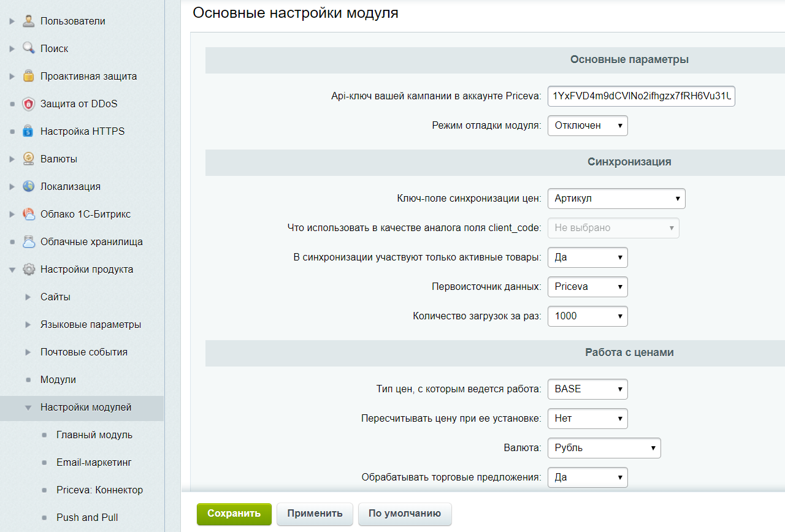Click the DDoS protection shield icon
785x532 pixels.
click(29, 104)
